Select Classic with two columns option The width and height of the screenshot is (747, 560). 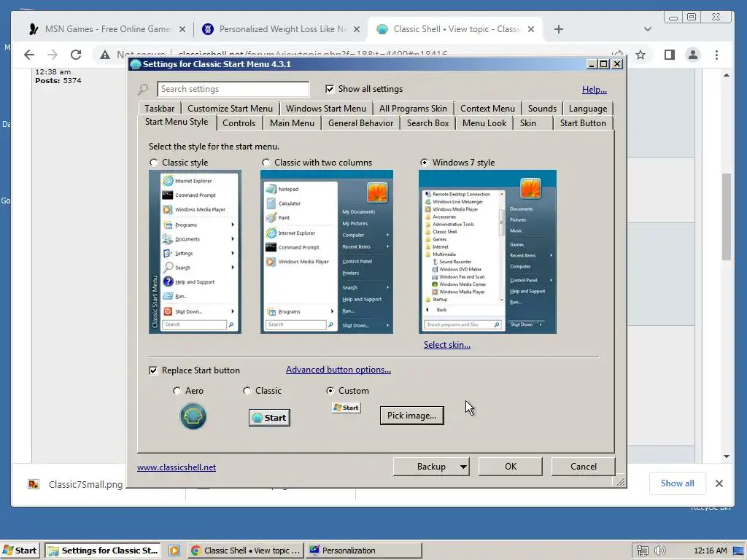pyautogui.click(x=266, y=163)
